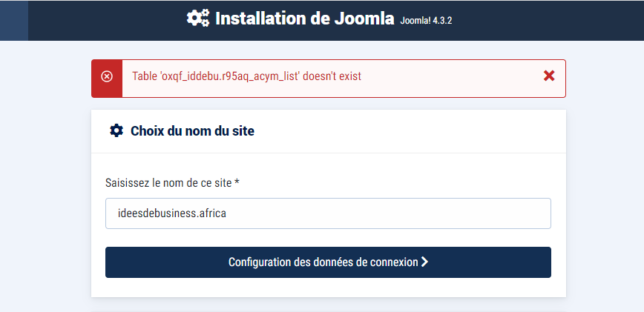The height and width of the screenshot is (312, 644).
Task: Click the dark blue block in the top-left corner
Action: click(x=13, y=20)
